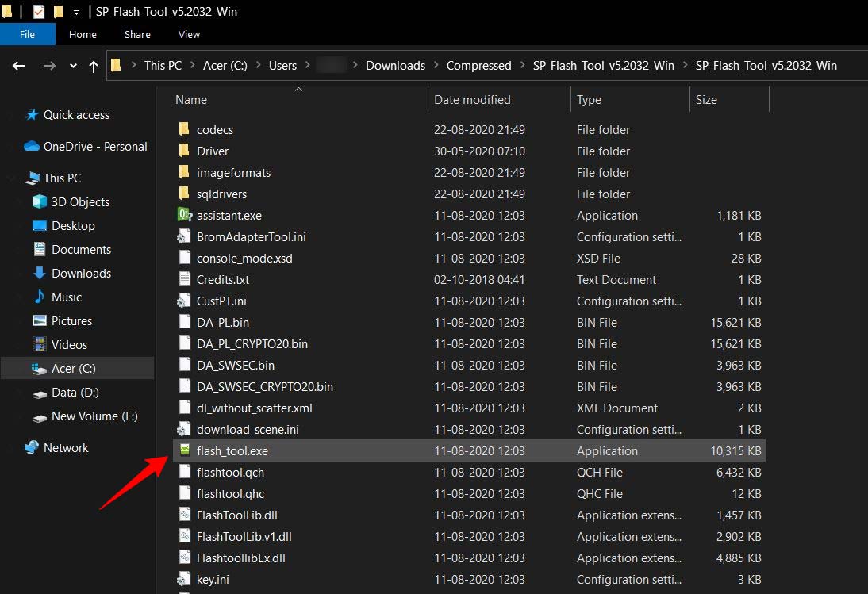Go forward with the forward arrow
This screenshot has width=868, height=594.
pyautogui.click(x=49, y=66)
